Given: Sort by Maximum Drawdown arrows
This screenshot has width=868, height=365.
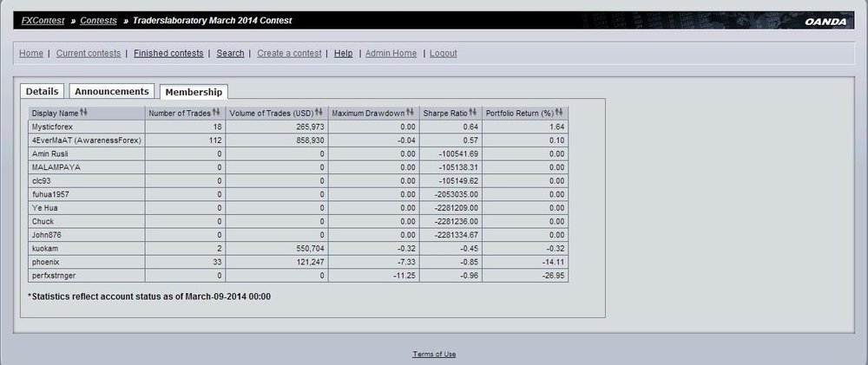Looking at the screenshot, I should 410,112.
